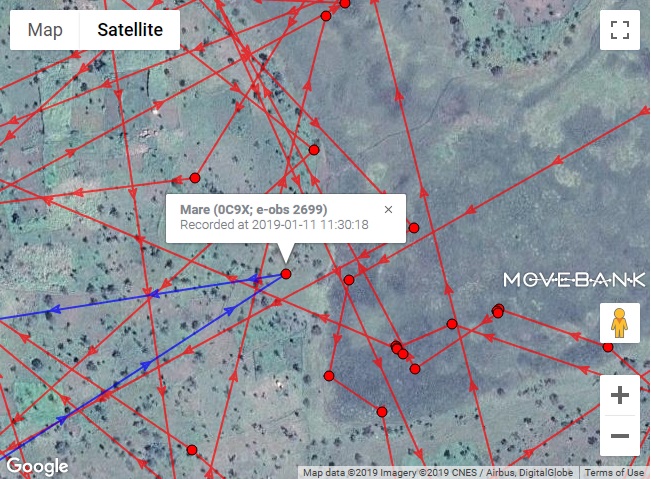Click the Map data copyright attribution text

click(438, 472)
